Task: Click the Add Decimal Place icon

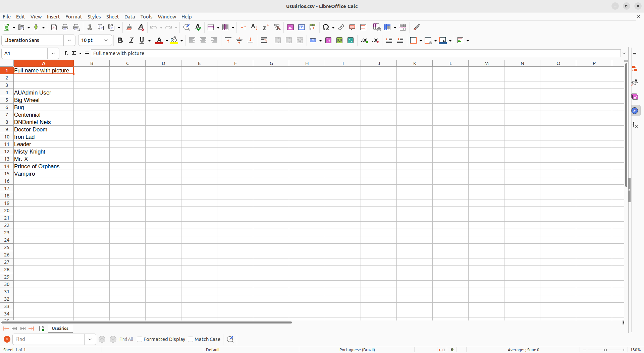Action: [365, 41]
